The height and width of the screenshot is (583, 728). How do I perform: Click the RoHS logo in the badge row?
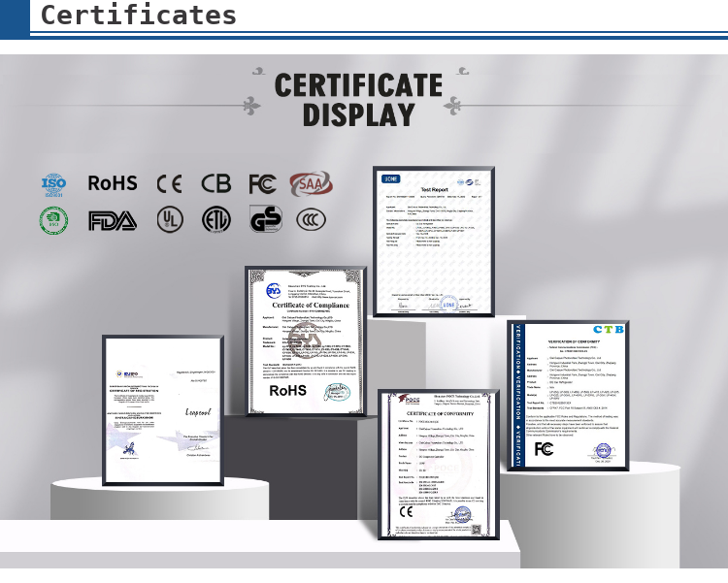(x=113, y=183)
